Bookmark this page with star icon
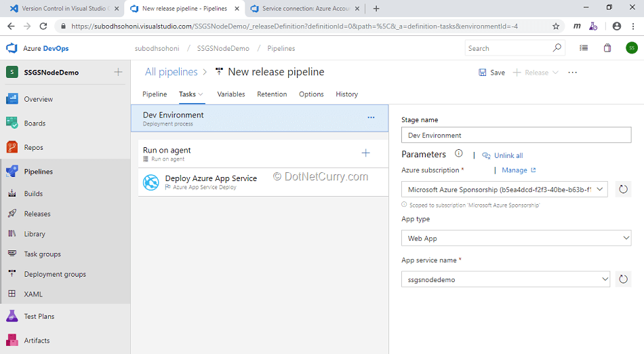This screenshot has width=644, height=354. 556,26
